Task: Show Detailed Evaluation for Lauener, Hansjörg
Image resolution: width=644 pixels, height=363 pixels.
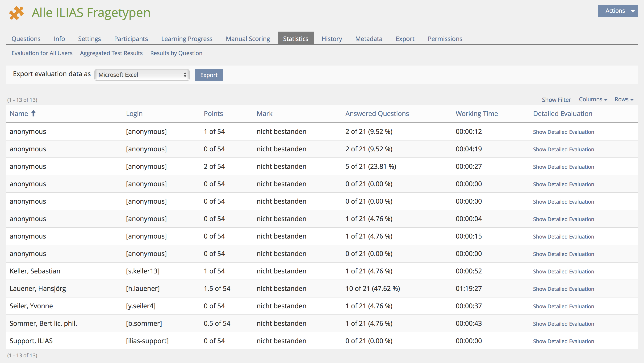Action: click(563, 289)
